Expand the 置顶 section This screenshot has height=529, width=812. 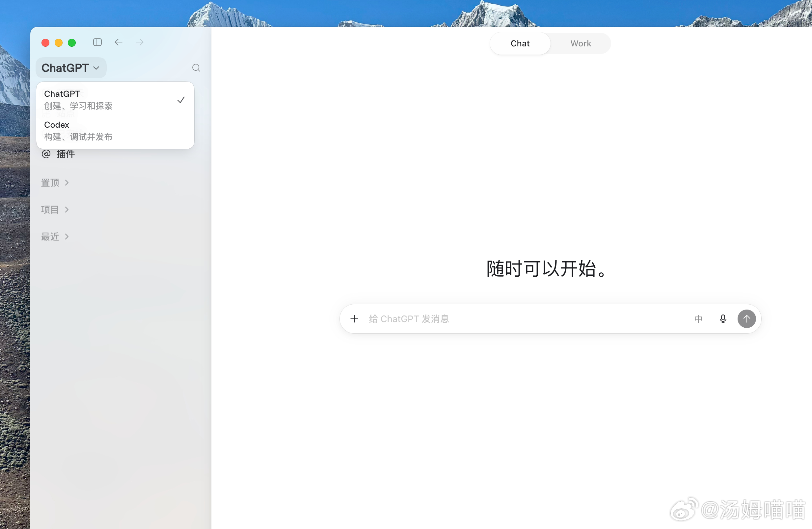coord(55,183)
